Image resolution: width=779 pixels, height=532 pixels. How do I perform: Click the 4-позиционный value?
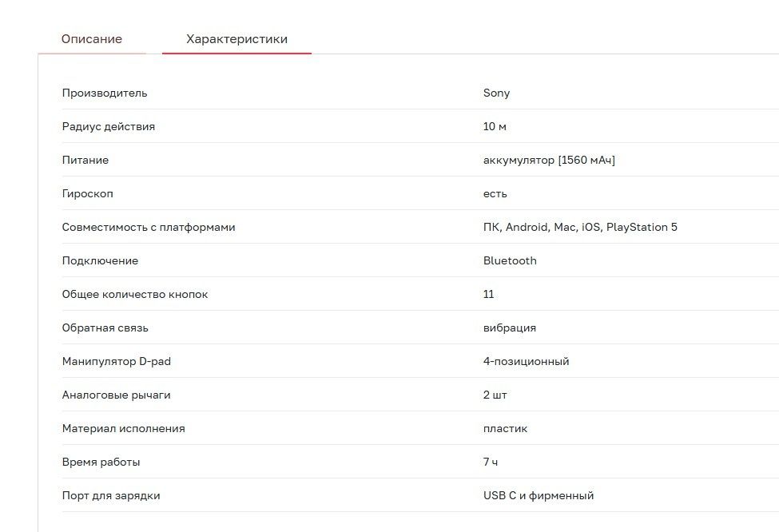pyautogui.click(x=526, y=361)
